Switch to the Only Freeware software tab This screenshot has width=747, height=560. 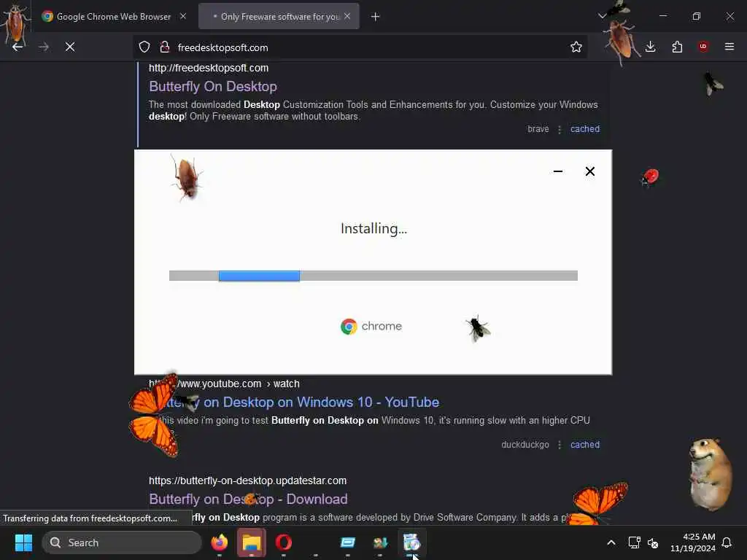(x=279, y=16)
